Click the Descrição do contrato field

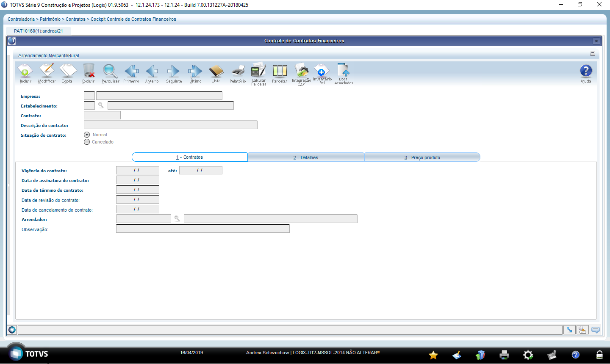coord(171,125)
